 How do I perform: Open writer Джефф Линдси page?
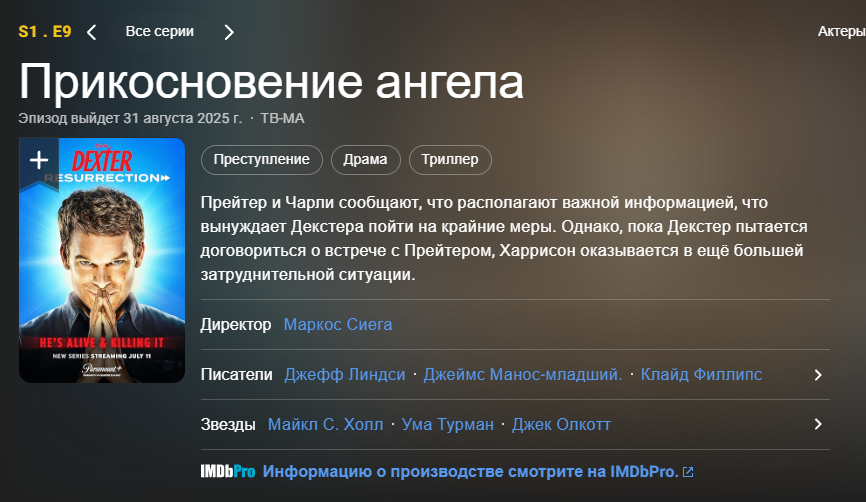click(345, 375)
